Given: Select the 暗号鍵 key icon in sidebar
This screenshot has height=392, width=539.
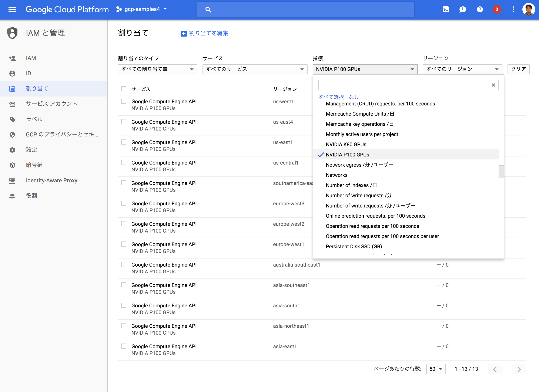Looking at the screenshot, I should click(x=12, y=165).
